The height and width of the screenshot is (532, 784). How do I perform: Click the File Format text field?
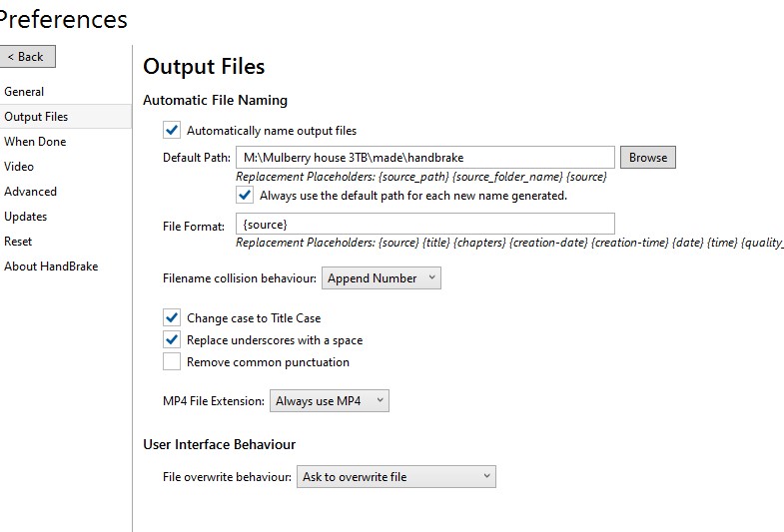click(x=425, y=224)
